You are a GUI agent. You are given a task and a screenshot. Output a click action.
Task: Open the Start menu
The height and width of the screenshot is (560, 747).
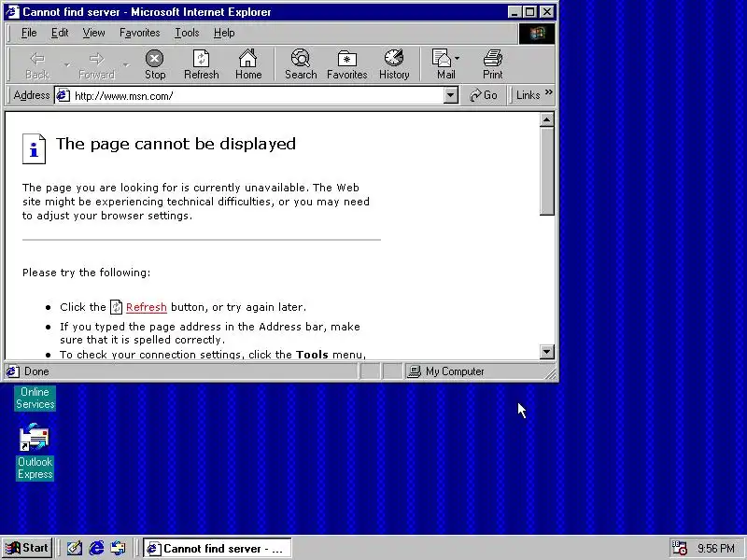tap(28, 548)
